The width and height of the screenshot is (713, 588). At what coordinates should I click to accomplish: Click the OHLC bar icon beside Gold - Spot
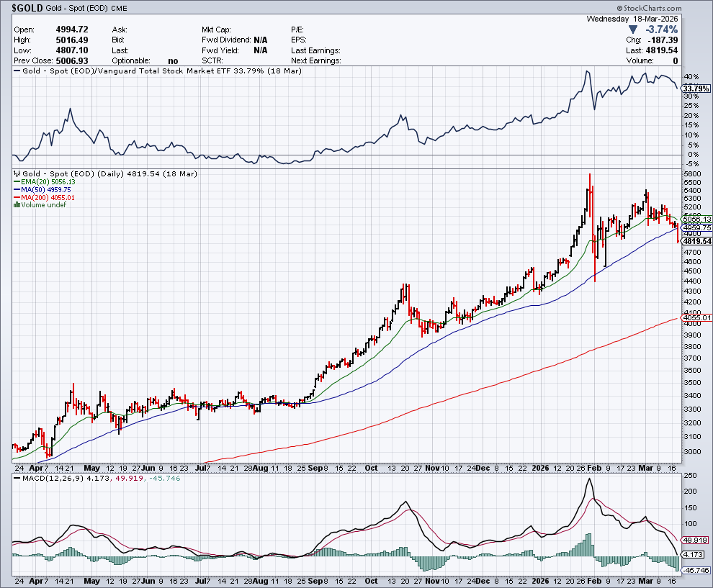point(17,174)
